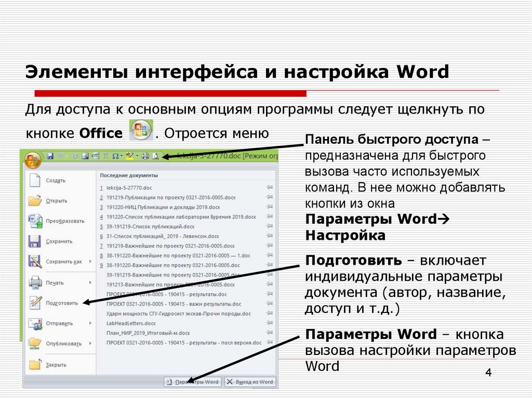Image resolution: width=532 pixels, height=398 pixels.
Task: Open 31-Список публикаций_ 2019 - Левенсон.docx
Action: (163, 236)
